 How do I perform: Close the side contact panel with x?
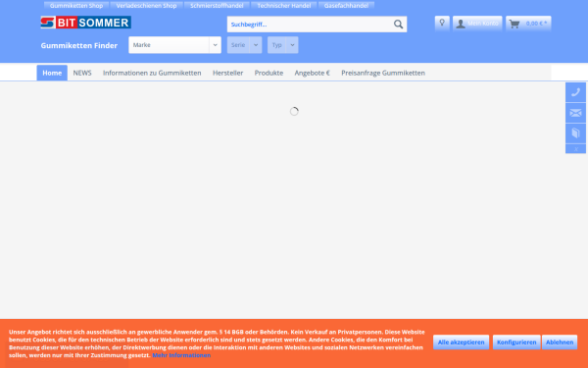click(x=575, y=149)
